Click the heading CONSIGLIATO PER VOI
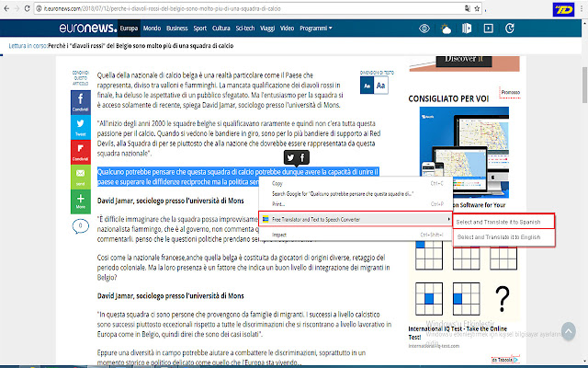Screen dimensions: 588x368 (x=448, y=99)
